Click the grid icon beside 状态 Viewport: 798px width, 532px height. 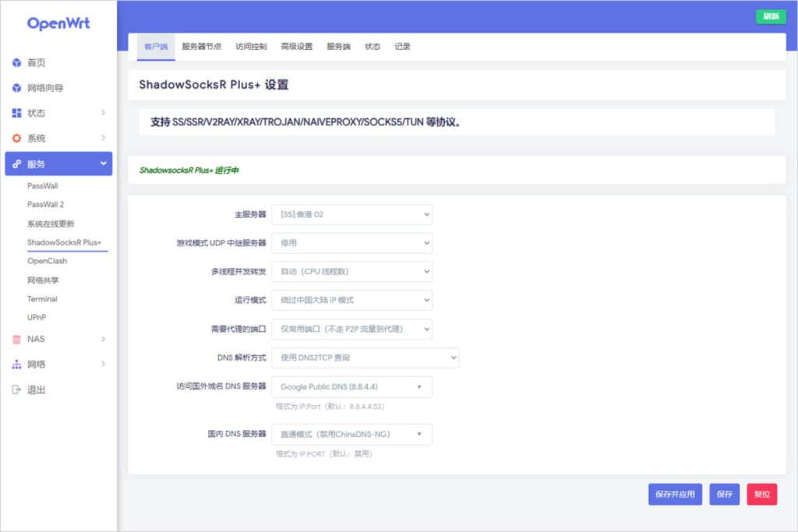click(x=17, y=113)
